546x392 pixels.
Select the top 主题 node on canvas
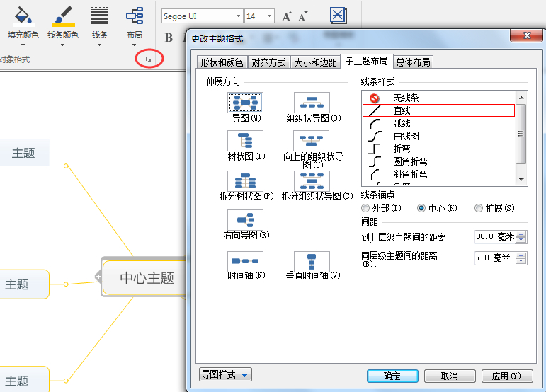23,153
